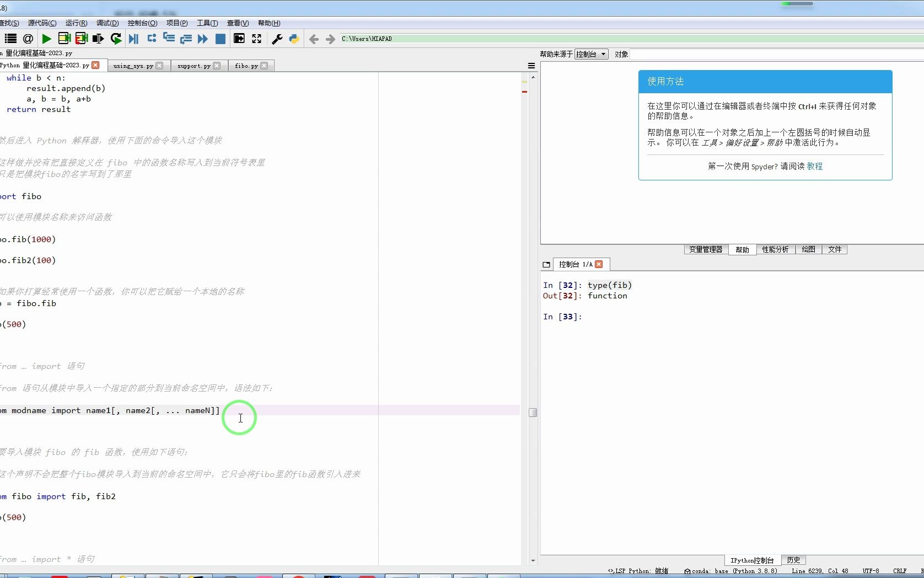Run the file with the green play icon
The image size is (924, 578).
point(46,39)
